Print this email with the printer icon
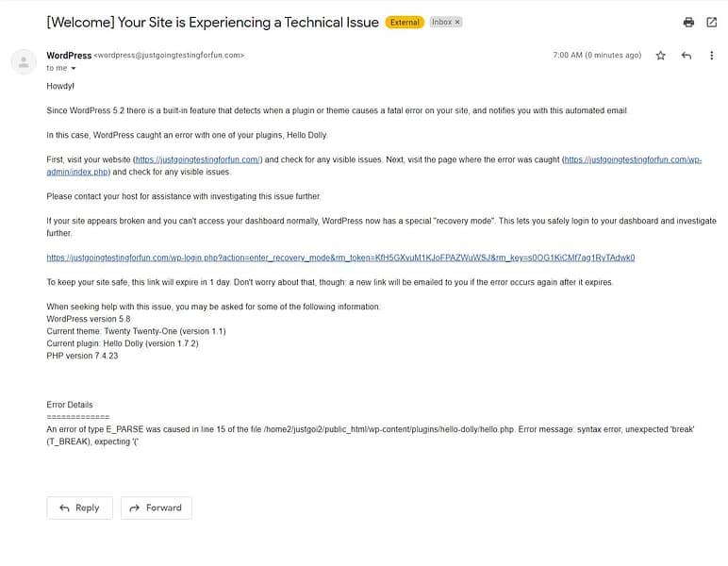This screenshot has height=566, width=728. [x=688, y=22]
